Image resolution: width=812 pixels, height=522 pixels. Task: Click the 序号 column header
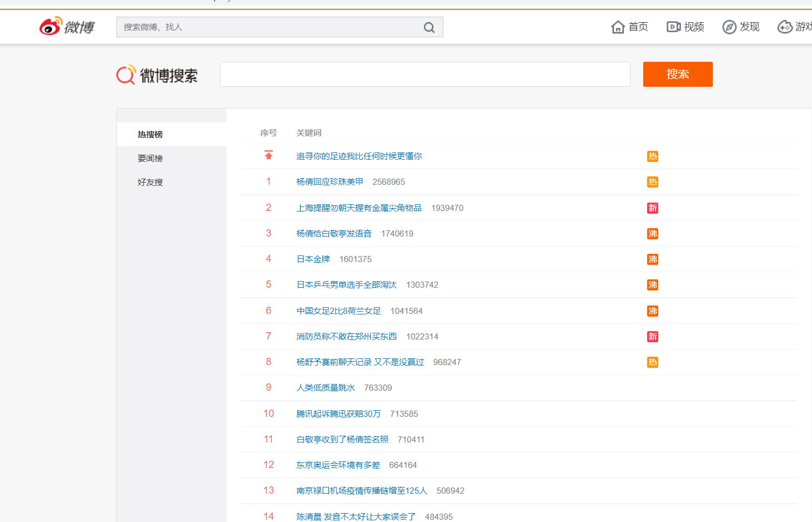268,133
